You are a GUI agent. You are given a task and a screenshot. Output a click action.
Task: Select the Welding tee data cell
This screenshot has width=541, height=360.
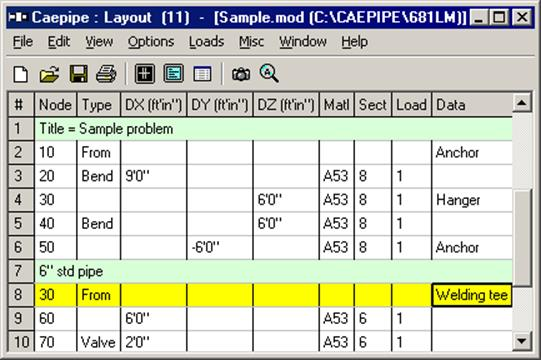point(472,295)
